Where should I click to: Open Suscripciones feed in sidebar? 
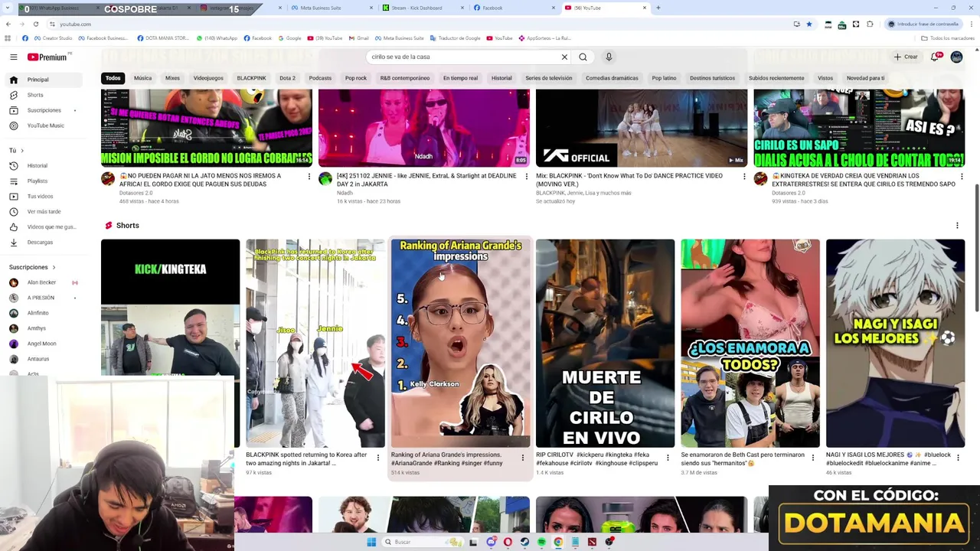pyautogui.click(x=44, y=110)
